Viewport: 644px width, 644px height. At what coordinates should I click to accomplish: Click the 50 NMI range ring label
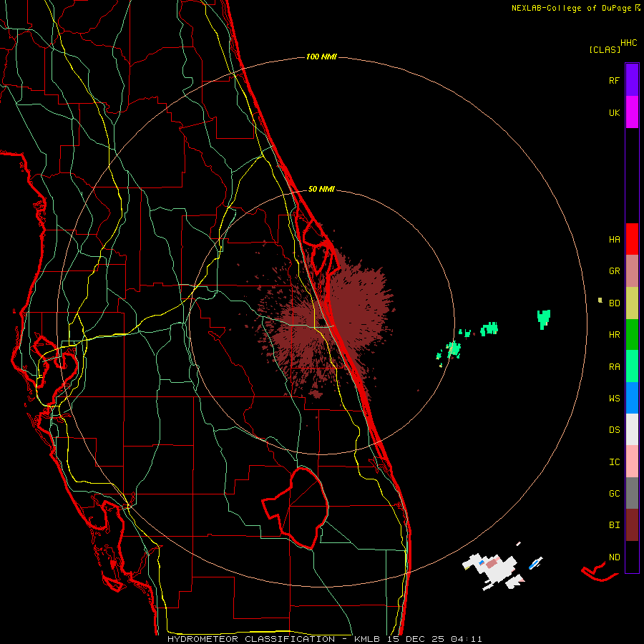click(321, 190)
